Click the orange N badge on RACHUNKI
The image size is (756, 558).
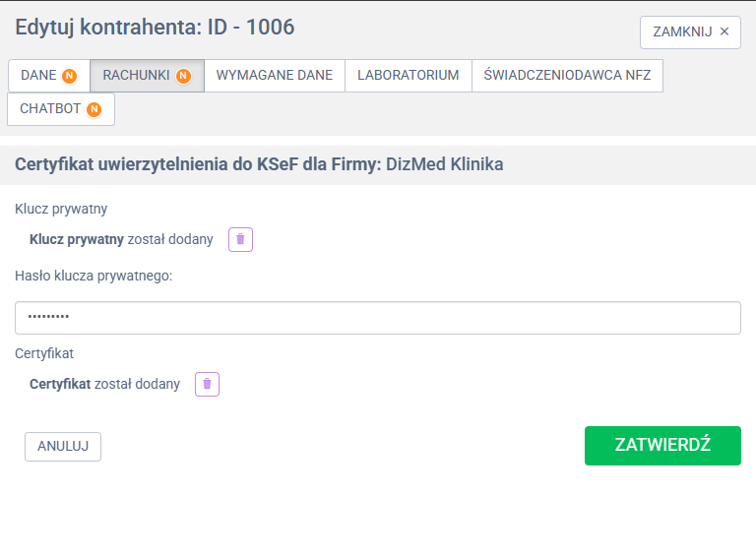pos(183,76)
